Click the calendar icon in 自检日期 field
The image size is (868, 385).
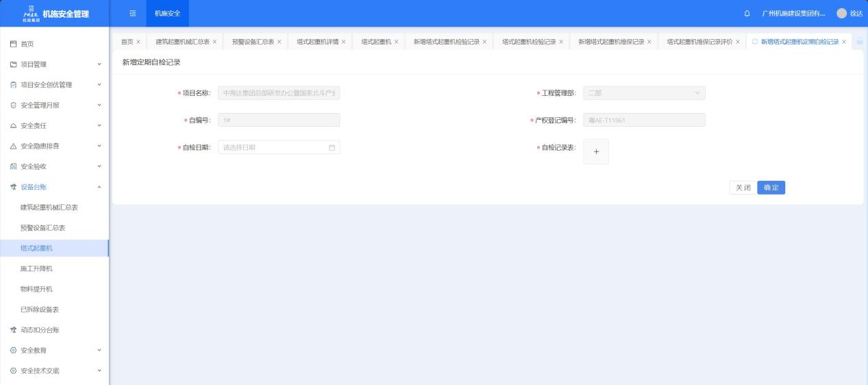pyautogui.click(x=332, y=147)
